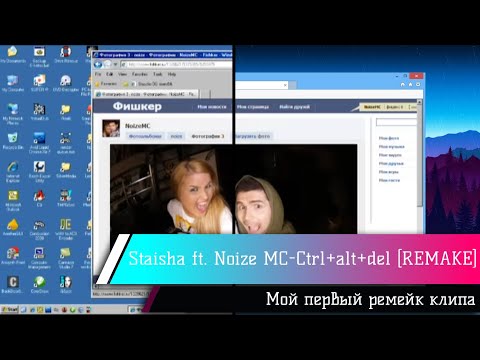Viewport: 480px width, 360px height.
Task: Open the Help menu in the old browser
Action: [x=172, y=74]
